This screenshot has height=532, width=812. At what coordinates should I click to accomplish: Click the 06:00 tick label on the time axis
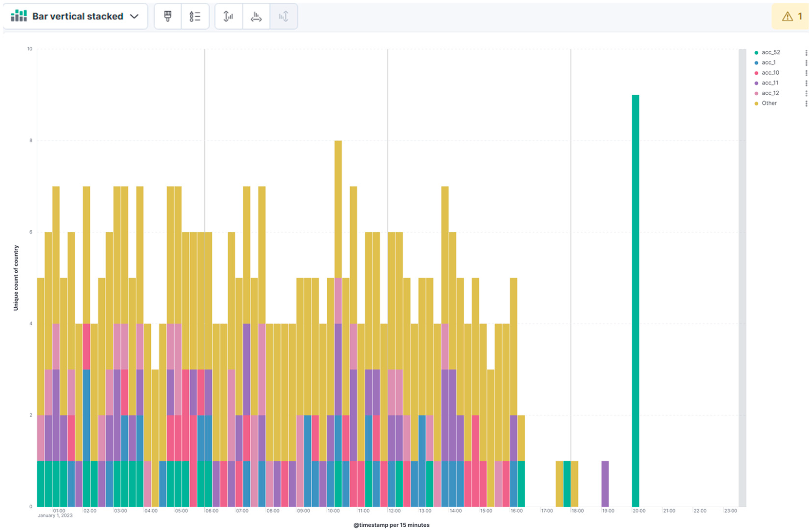(x=212, y=511)
